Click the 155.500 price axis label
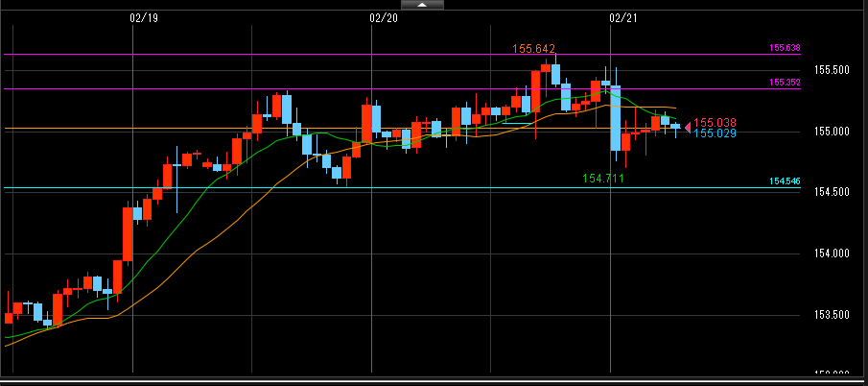 831,70
